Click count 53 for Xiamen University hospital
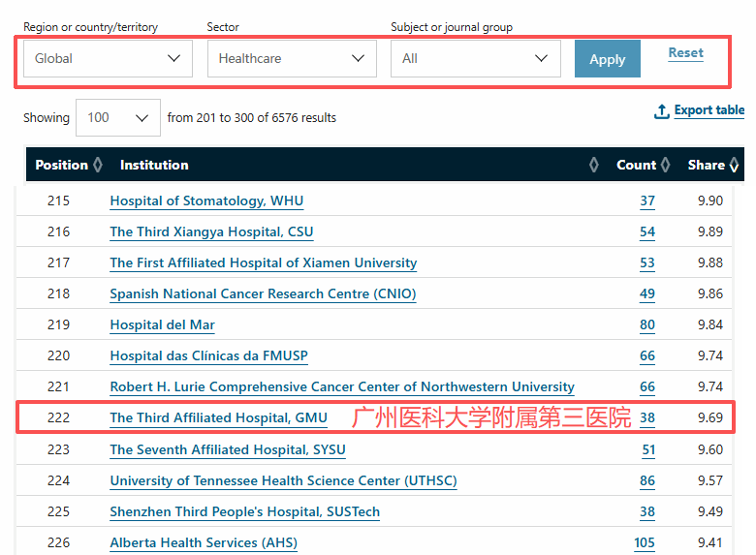756x555 pixels. click(647, 263)
